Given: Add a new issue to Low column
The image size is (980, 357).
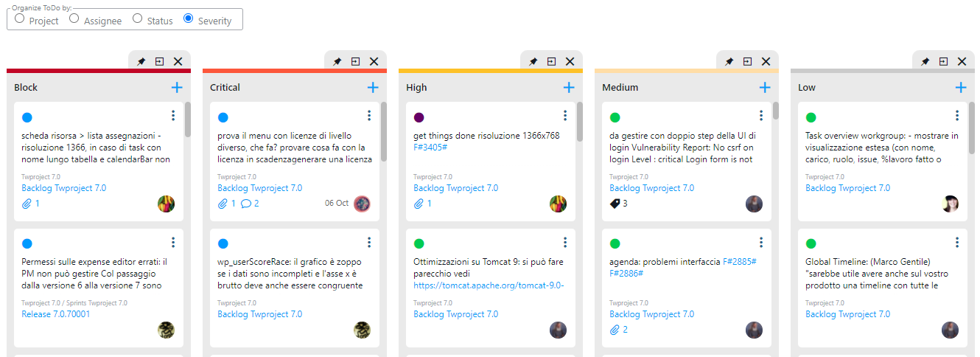Looking at the screenshot, I should pos(961,88).
